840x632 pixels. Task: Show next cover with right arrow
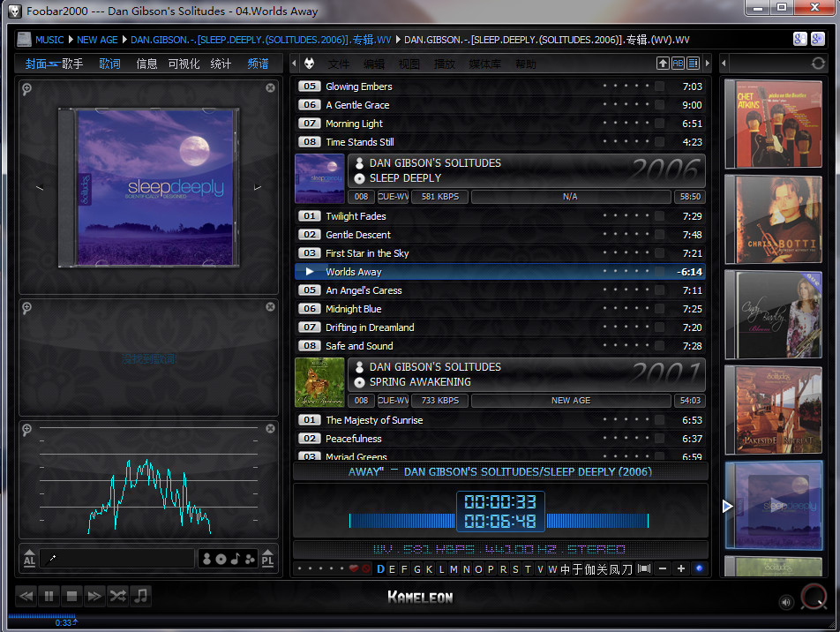point(258,187)
